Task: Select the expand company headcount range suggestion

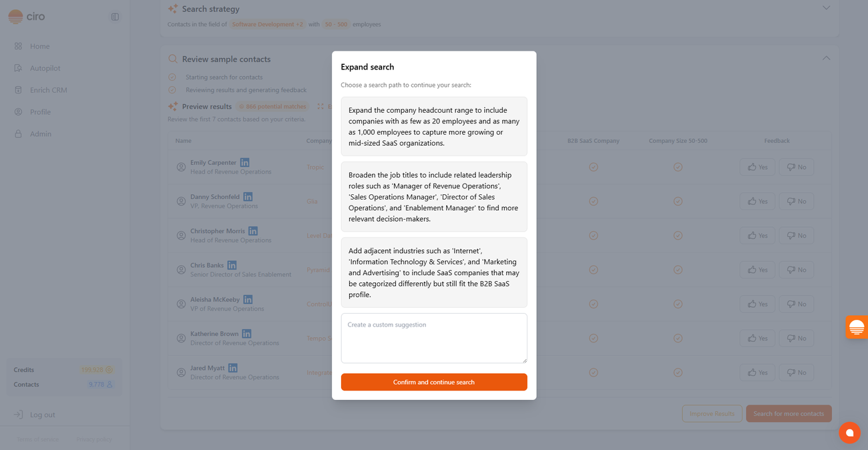Action: (434, 126)
